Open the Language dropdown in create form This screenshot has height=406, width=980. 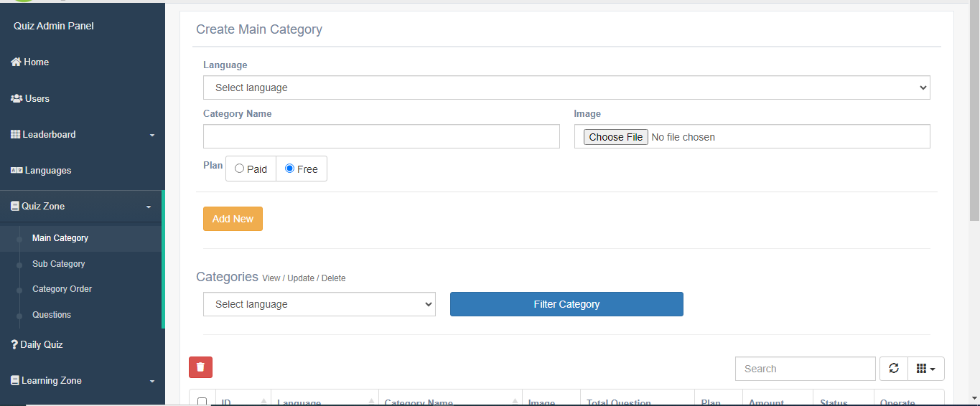pyautogui.click(x=566, y=88)
